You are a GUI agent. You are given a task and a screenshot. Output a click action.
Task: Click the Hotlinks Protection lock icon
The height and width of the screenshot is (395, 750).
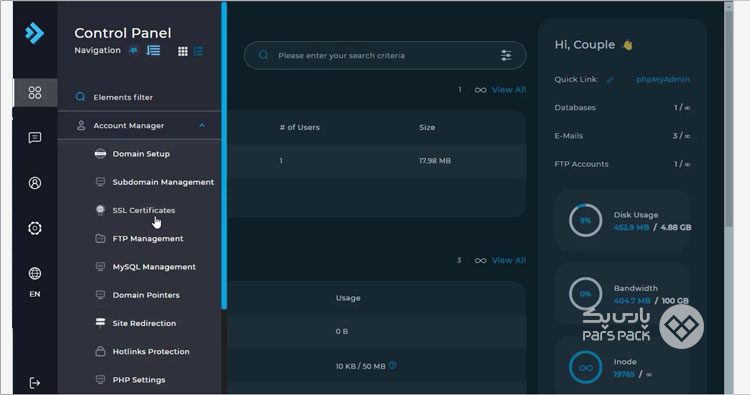pos(100,351)
